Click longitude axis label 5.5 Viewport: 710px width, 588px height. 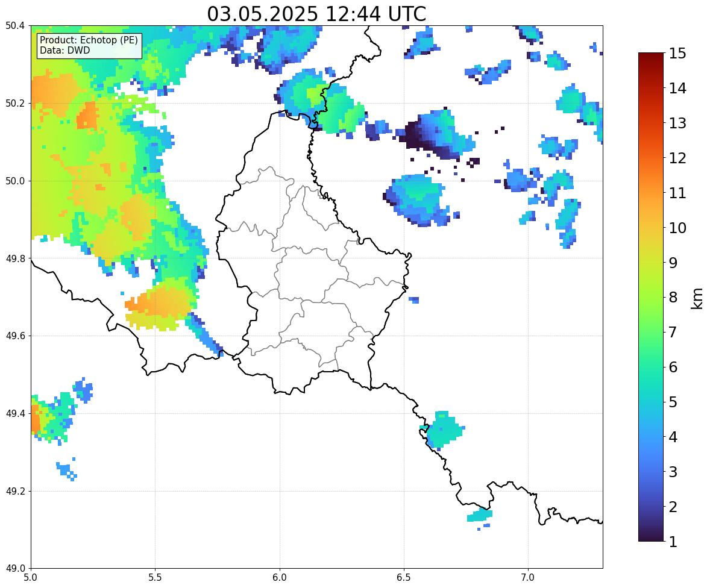pyautogui.click(x=156, y=578)
